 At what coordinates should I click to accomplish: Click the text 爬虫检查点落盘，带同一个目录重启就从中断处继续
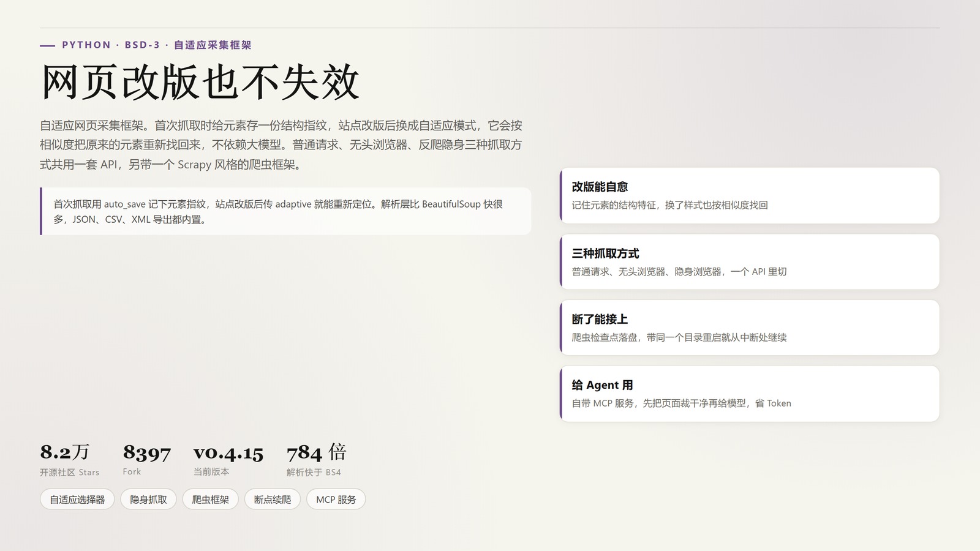[x=679, y=337]
